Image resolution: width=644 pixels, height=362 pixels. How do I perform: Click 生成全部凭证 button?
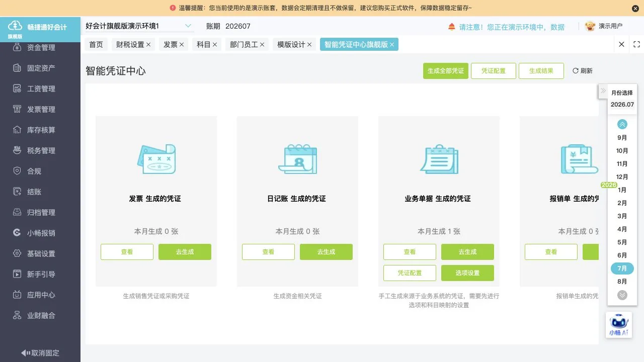click(446, 71)
